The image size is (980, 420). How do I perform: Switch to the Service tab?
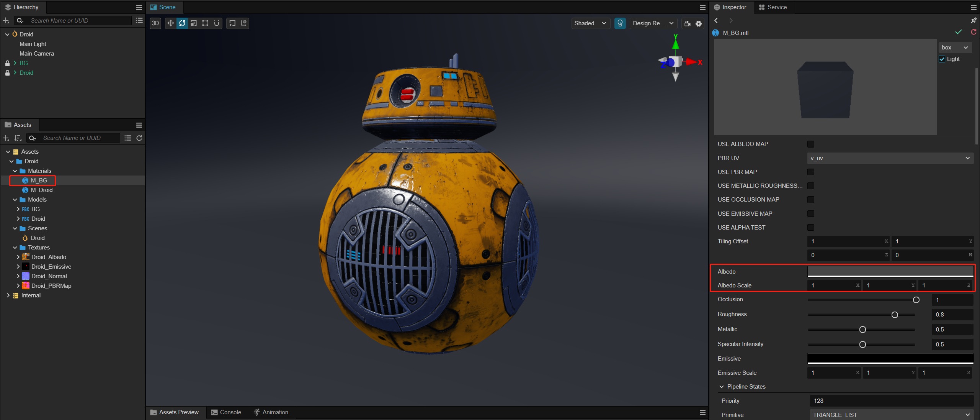tap(773, 7)
